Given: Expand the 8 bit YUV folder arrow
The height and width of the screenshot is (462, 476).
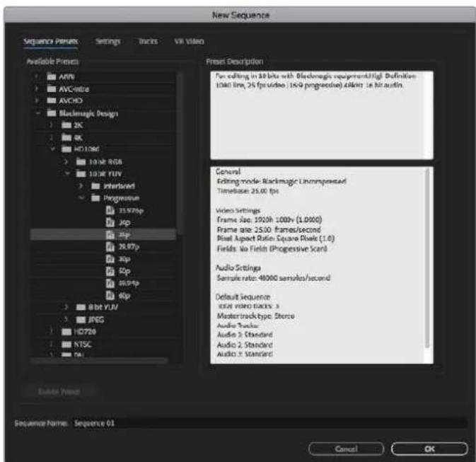Looking at the screenshot, I should click(66, 307).
